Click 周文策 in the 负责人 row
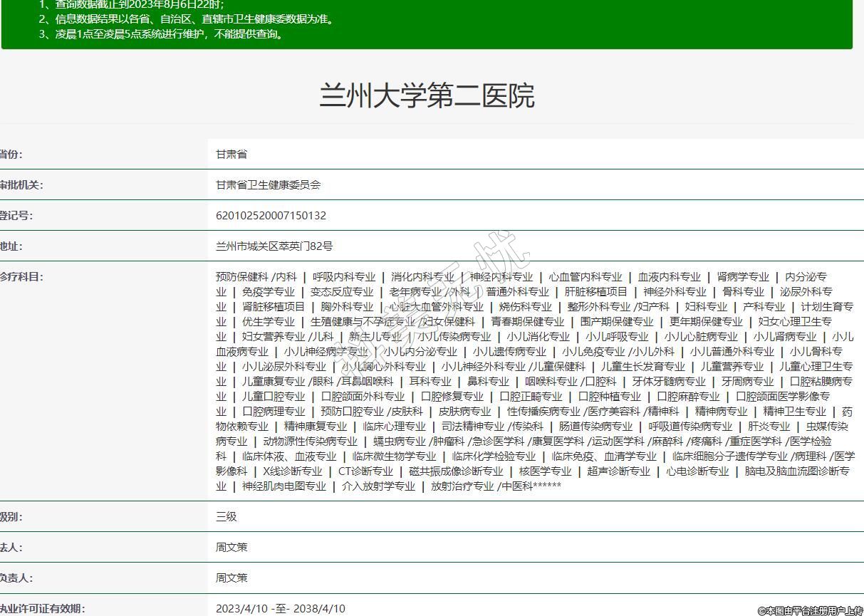The width and height of the screenshot is (864, 616). tap(231, 578)
